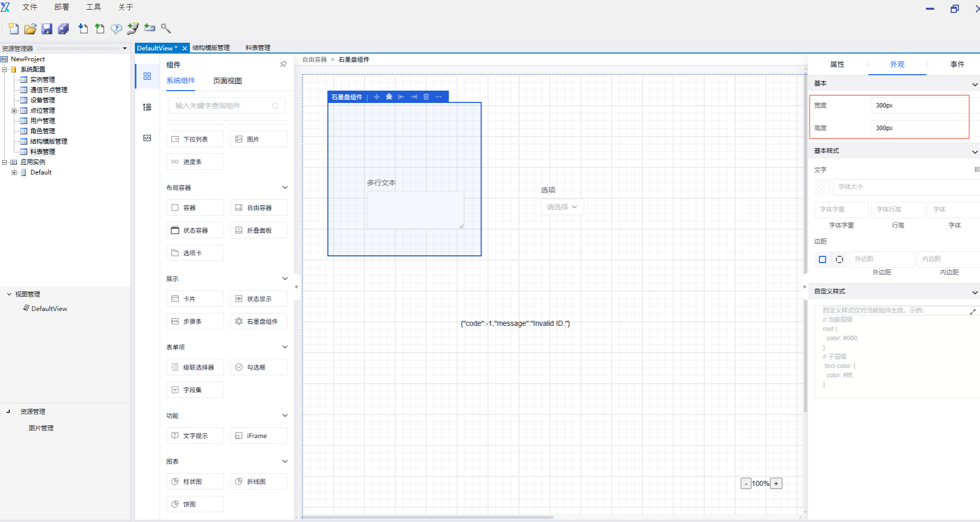Switch to the 事件 tab
Screen dimensions: 980x522
pos(957,64)
